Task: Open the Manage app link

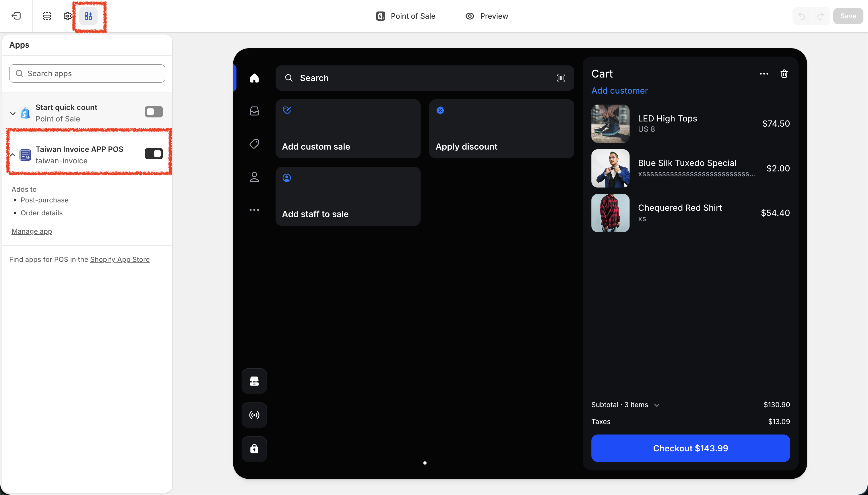Action: [x=32, y=231]
